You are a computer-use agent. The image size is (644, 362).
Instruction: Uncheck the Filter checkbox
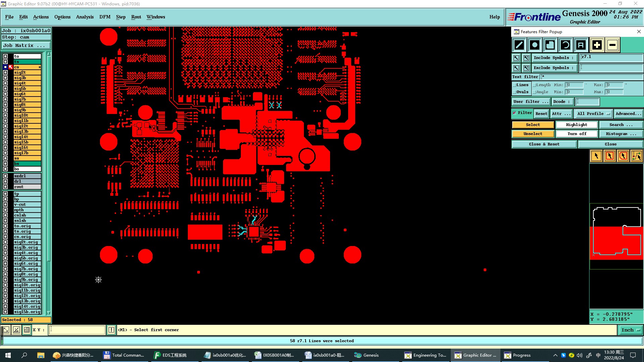[515, 113]
